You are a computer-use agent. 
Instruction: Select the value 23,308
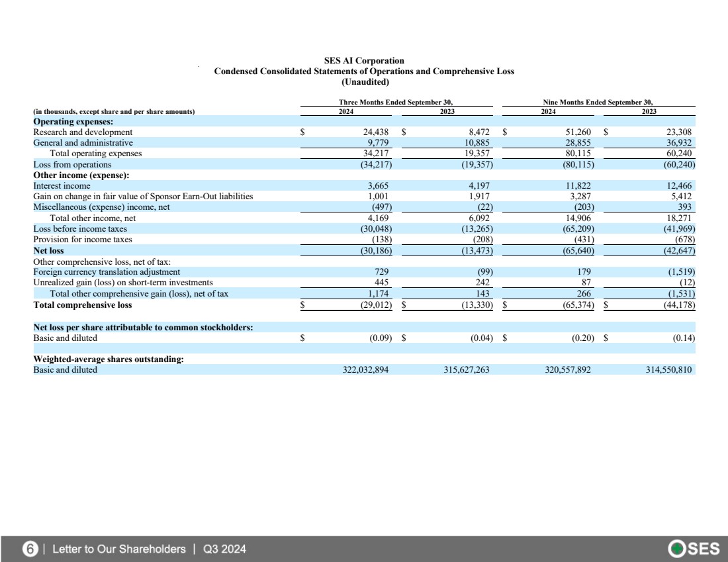[x=679, y=132]
